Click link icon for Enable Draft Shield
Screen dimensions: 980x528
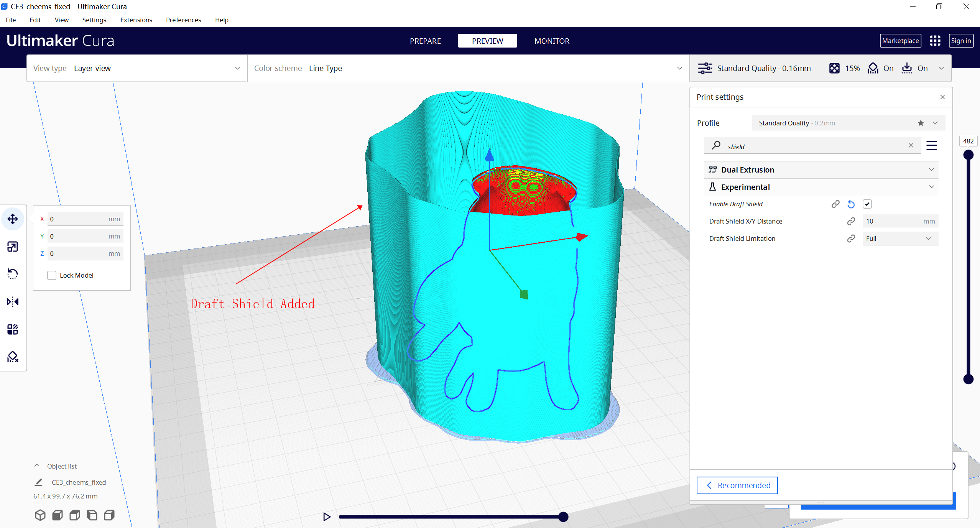[x=835, y=204]
